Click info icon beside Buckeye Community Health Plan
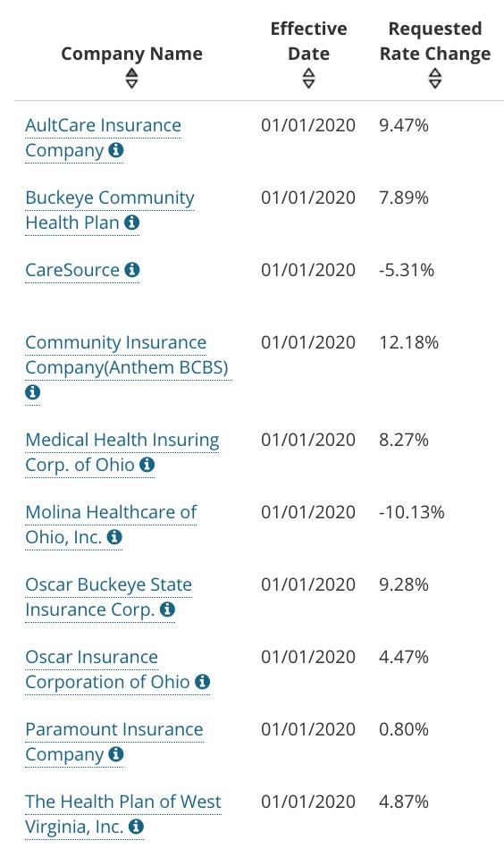 point(131,222)
